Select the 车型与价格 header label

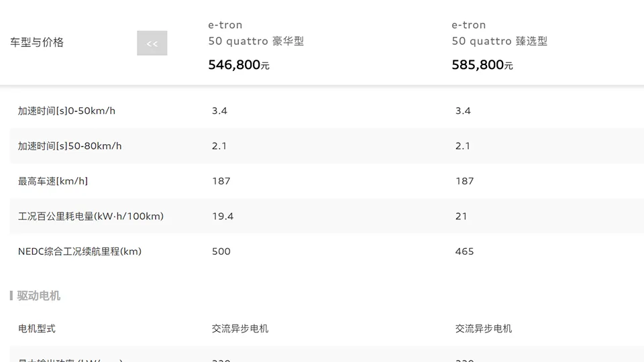pyautogui.click(x=37, y=42)
